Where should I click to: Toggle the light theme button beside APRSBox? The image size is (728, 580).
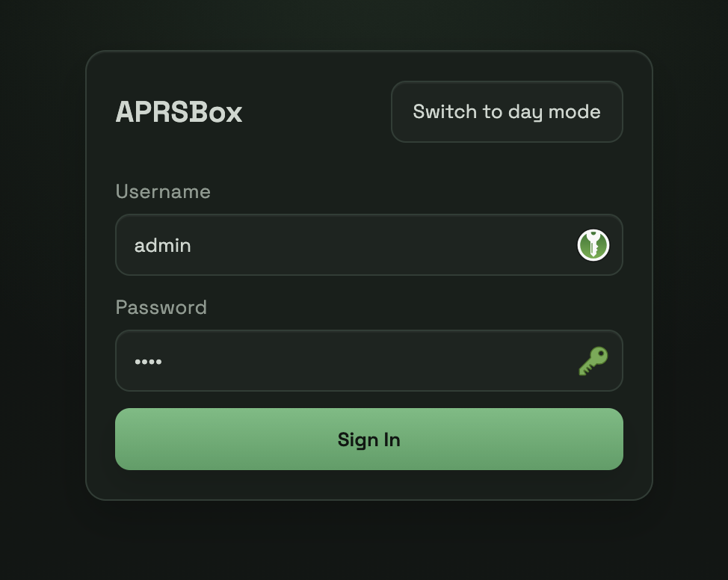[507, 112]
